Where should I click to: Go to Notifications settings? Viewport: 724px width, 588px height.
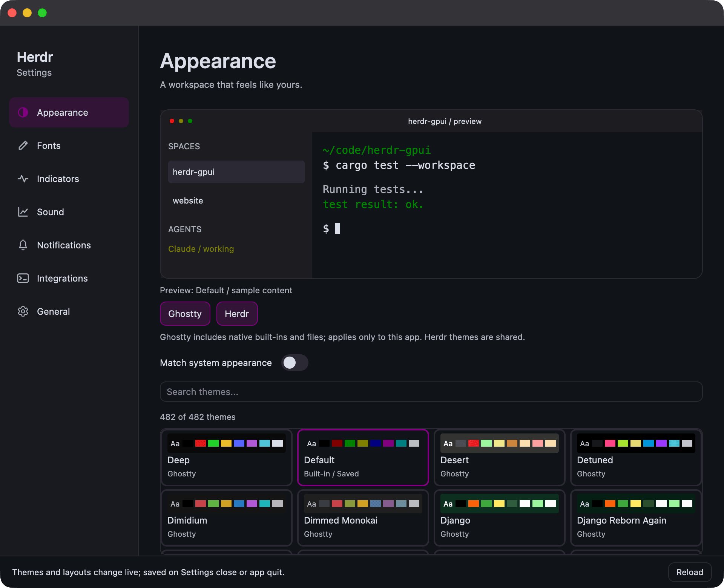click(x=69, y=245)
